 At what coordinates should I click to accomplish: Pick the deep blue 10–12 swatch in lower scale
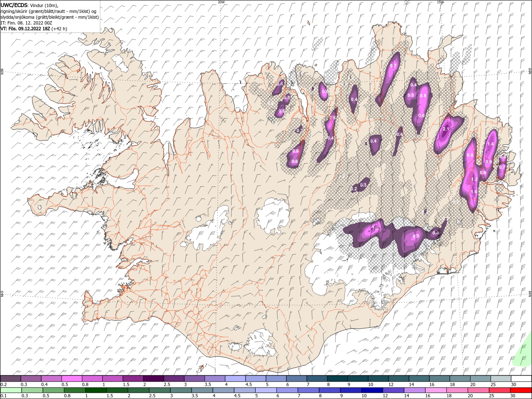pyautogui.click(x=372, y=390)
